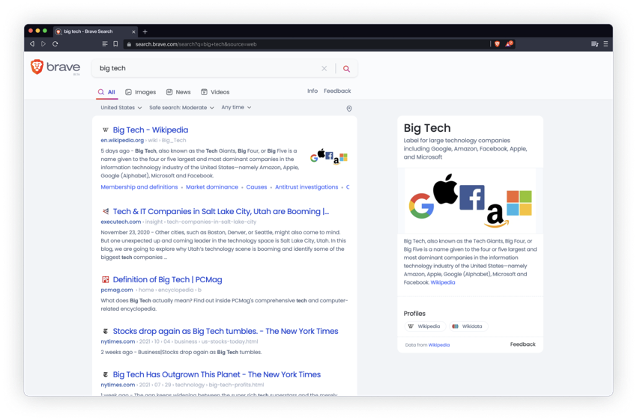Click executech.com URL text

pos(121,222)
